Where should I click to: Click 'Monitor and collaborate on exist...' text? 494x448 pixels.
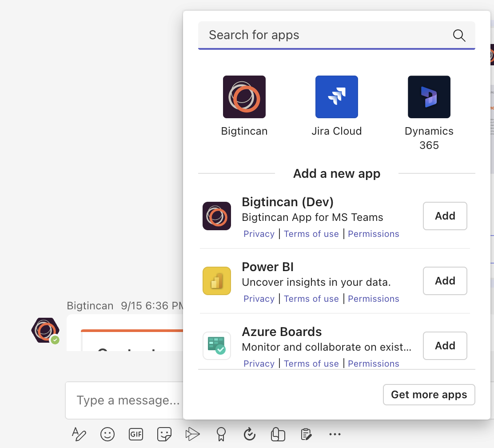coord(327,347)
